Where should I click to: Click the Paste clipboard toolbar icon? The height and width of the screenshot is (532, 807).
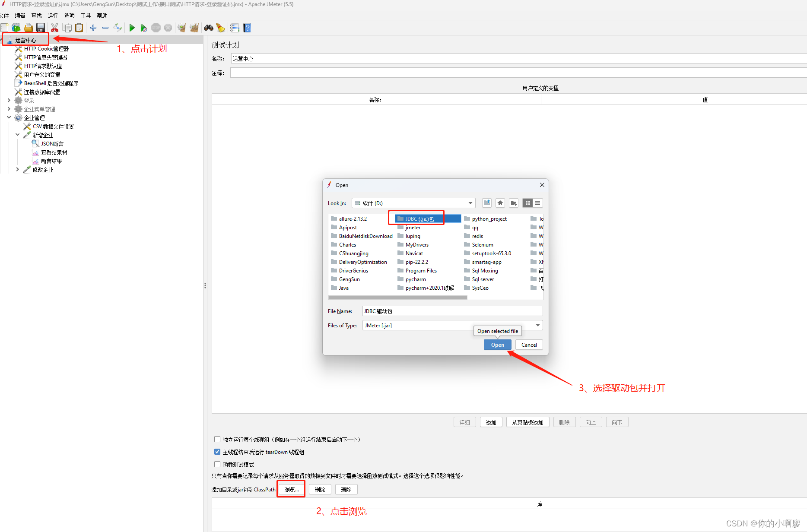(79, 28)
